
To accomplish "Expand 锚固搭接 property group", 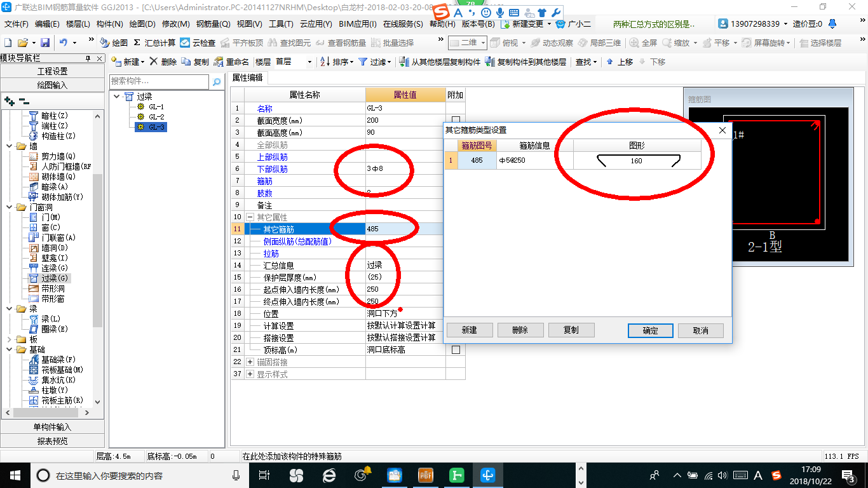I will pyautogui.click(x=250, y=362).
